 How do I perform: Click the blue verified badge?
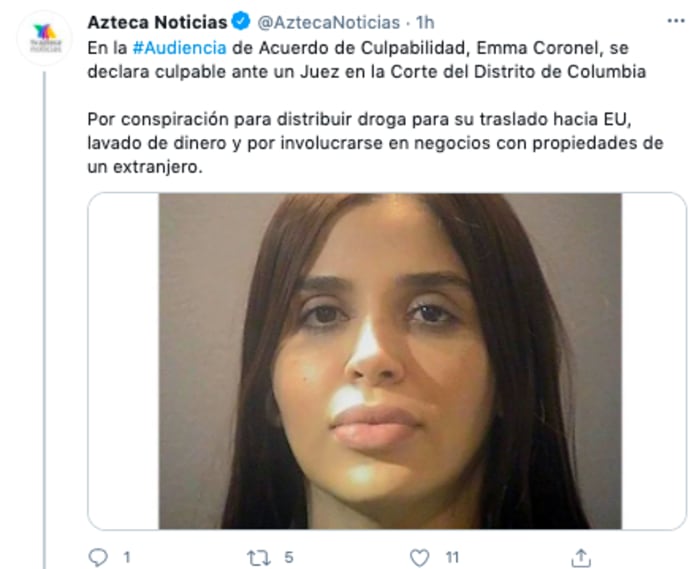[x=242, y=21]
